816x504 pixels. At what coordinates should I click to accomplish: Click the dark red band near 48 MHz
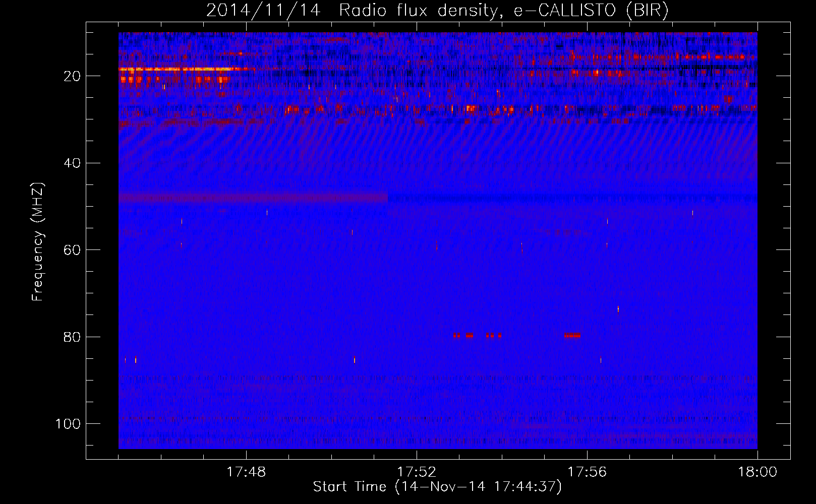pyautogui.click(x=253, y=198)
